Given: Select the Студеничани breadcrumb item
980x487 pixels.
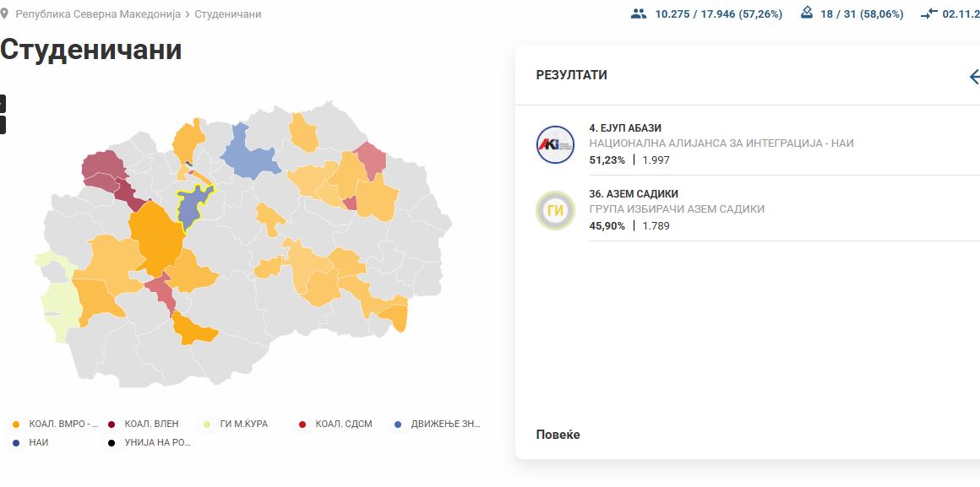Looking at the screenshot, I should tap(228, 14).
